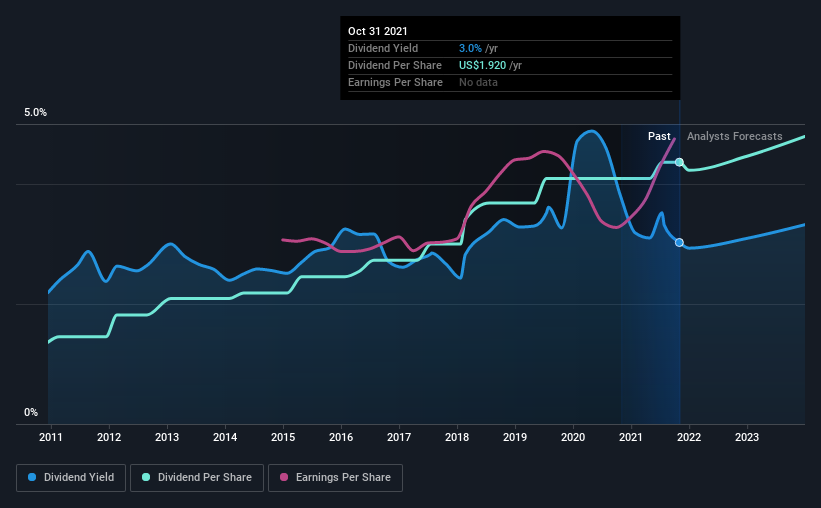Click the 'Oct 31 2021' tooltip date
Viewport: 821px width, 508px height.
(378, 31)
